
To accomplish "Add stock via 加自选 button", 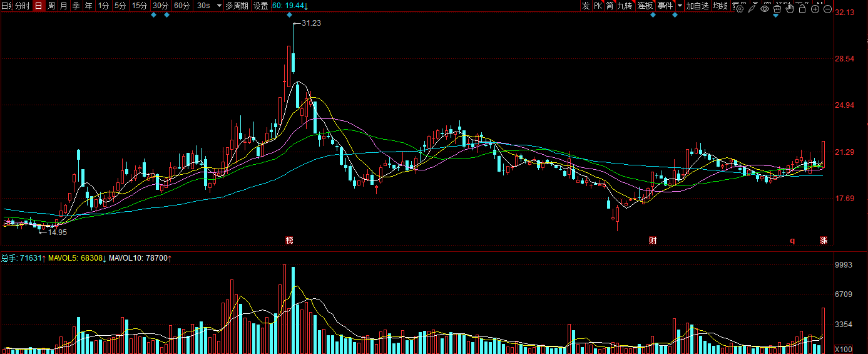I will (697, 6).
